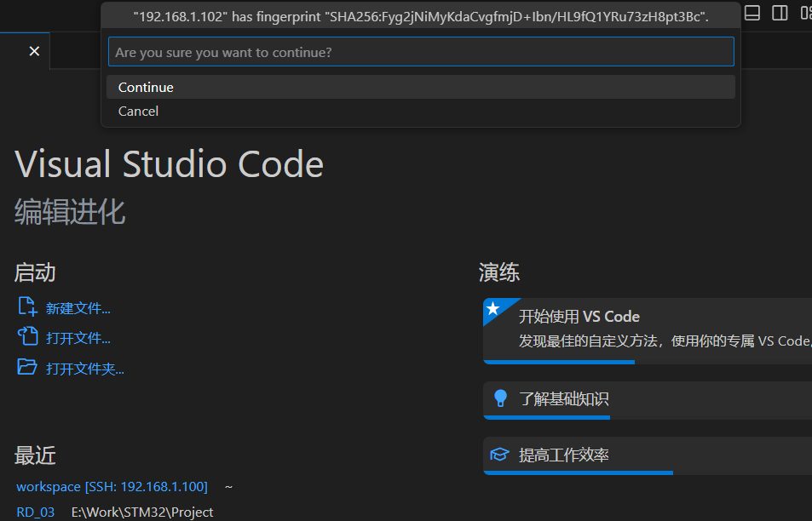Select Continue in the fingerprint prompt

(421, 87)
